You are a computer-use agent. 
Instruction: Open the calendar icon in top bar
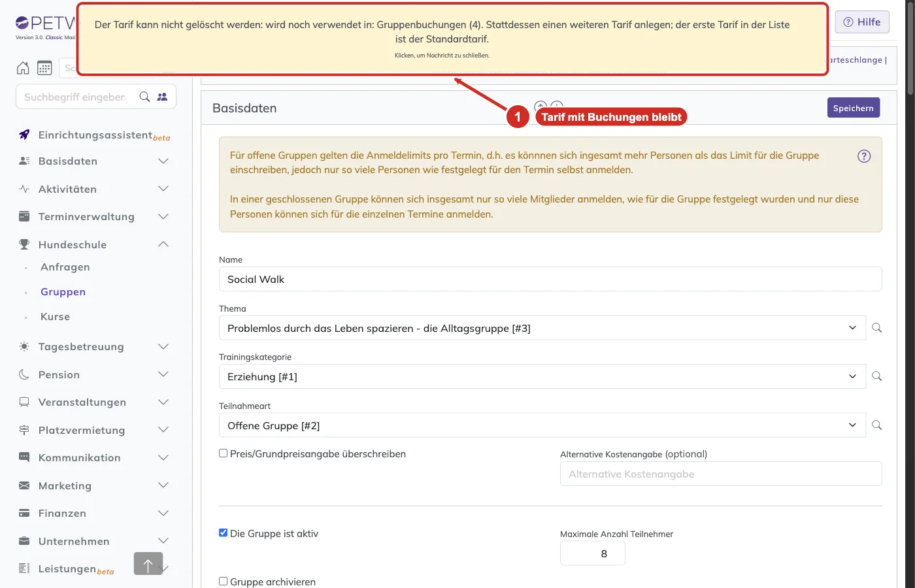(44, 68)
